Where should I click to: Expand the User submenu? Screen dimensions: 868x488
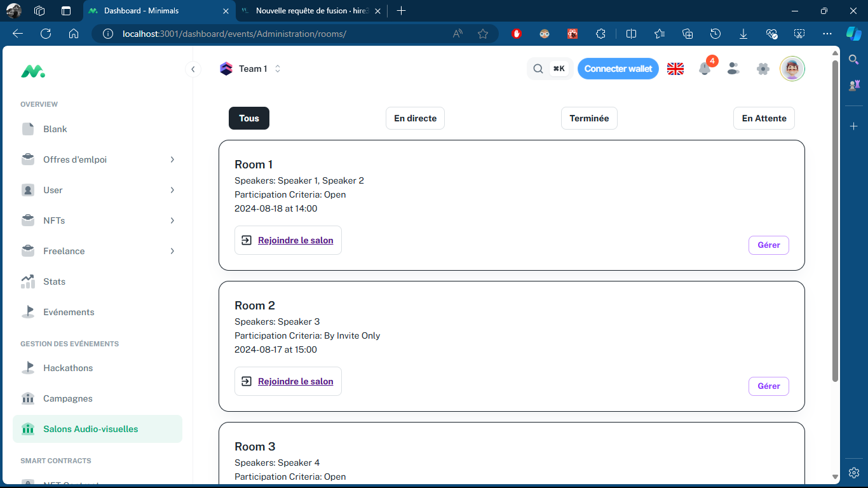coord(172,190)
